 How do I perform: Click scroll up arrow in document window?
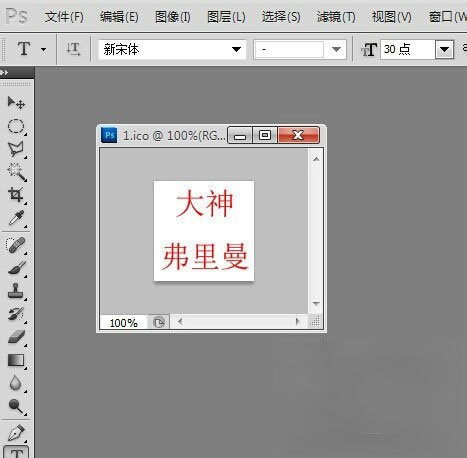(316, 159)
